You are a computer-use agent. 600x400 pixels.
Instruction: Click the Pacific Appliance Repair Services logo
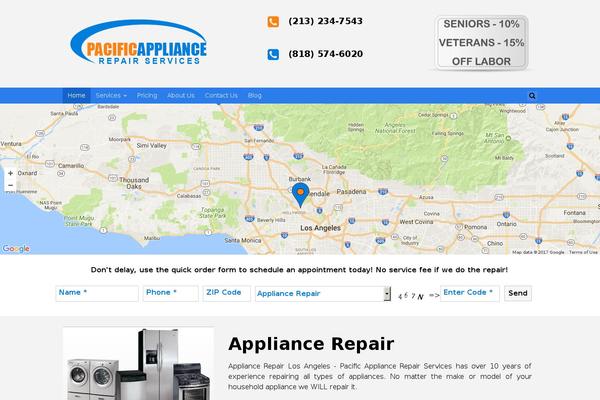(139, 42)
